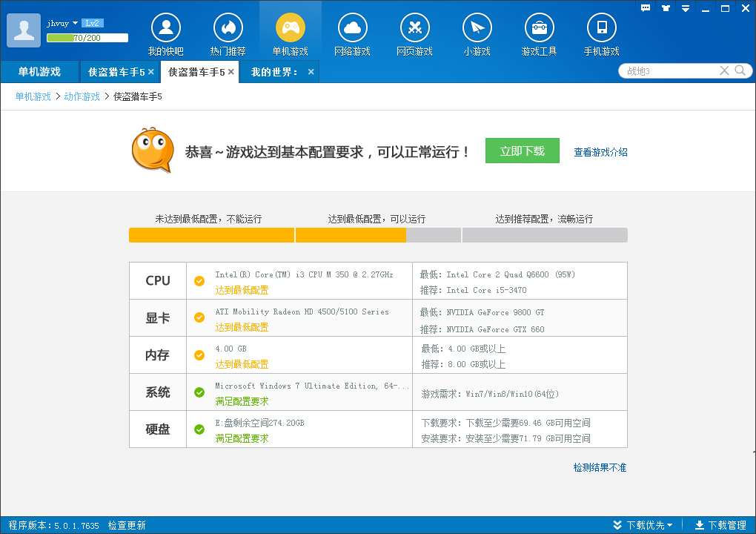Viewport: 756px width, 534px height.
Task: Open 我的快吧 user icon
Action: tap(166, 28)
